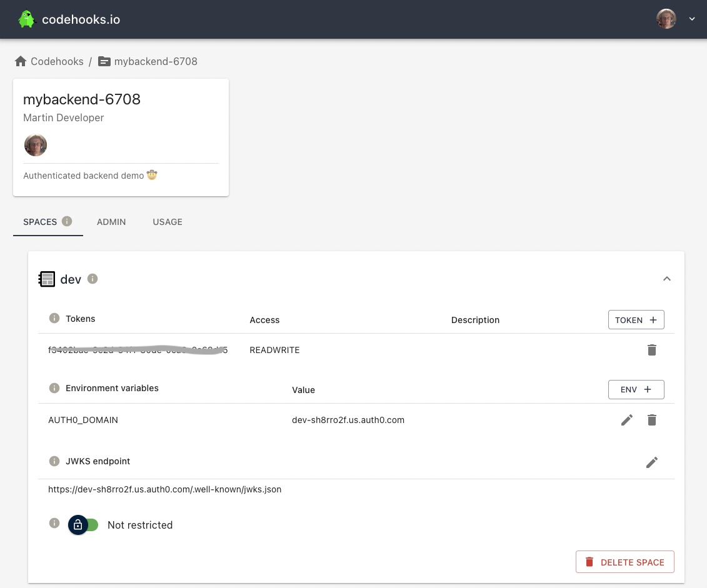Click the info icon next to SPACES
Viewport: 707px width, 588px height.
coord(67,221)
